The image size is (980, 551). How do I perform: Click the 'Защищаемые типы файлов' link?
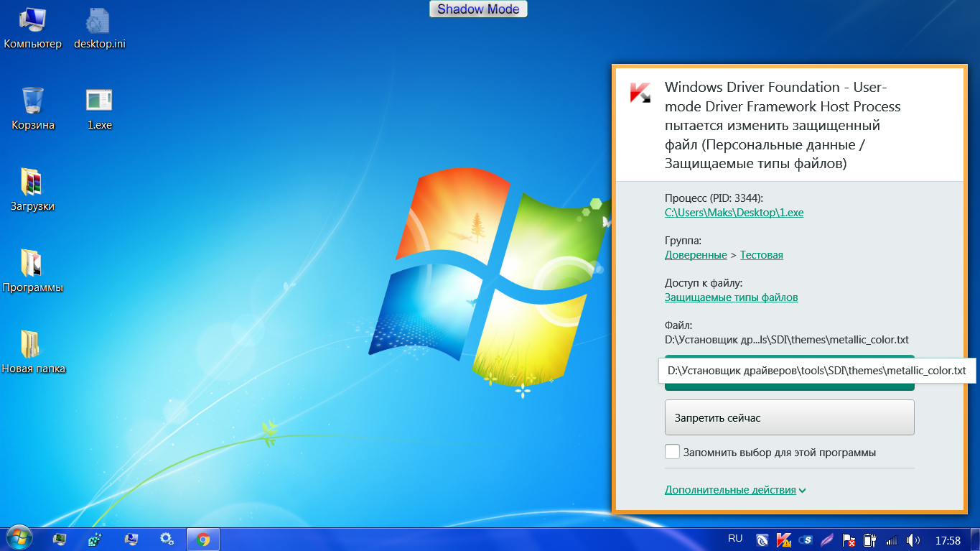[731, 297]
